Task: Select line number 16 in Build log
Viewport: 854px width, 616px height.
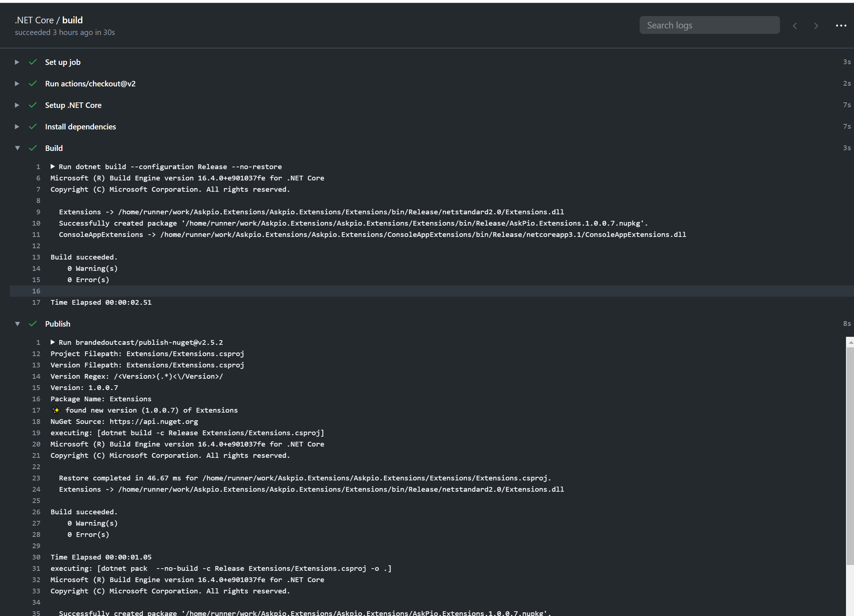Action: pyautogui.click(x=36, y=291)
